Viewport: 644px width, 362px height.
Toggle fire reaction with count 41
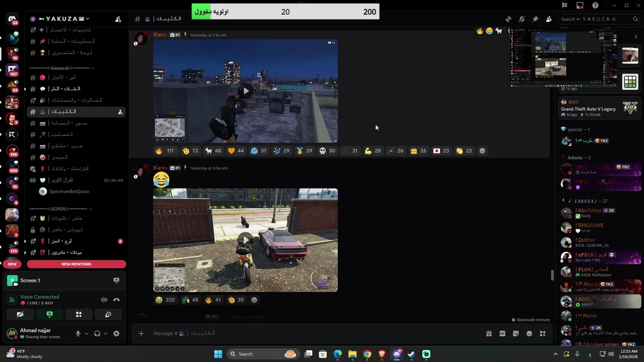[213, 300]
